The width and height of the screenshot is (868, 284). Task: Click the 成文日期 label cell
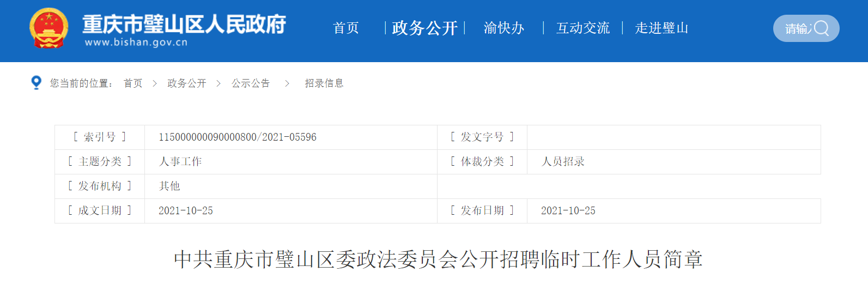click(100, 211)
